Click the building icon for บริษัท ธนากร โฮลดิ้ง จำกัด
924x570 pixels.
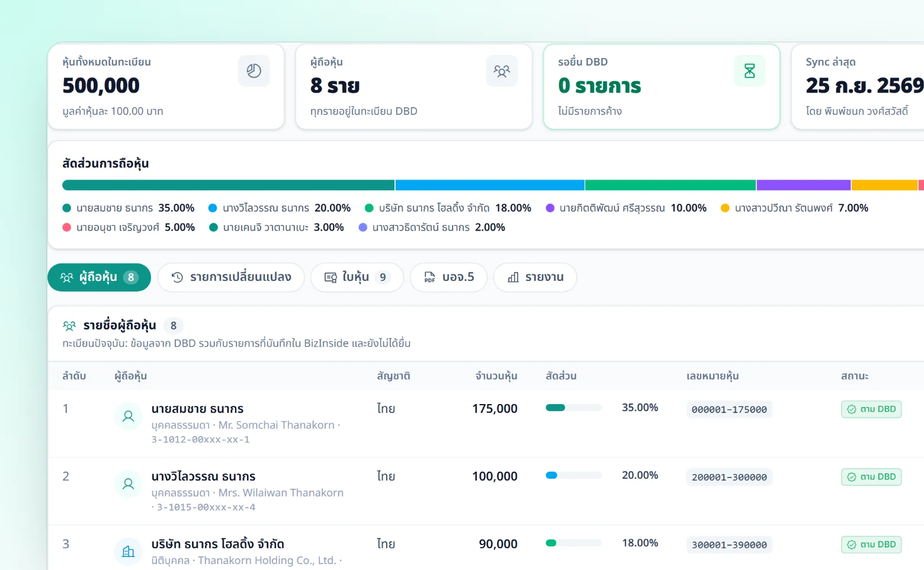[128, 552]
